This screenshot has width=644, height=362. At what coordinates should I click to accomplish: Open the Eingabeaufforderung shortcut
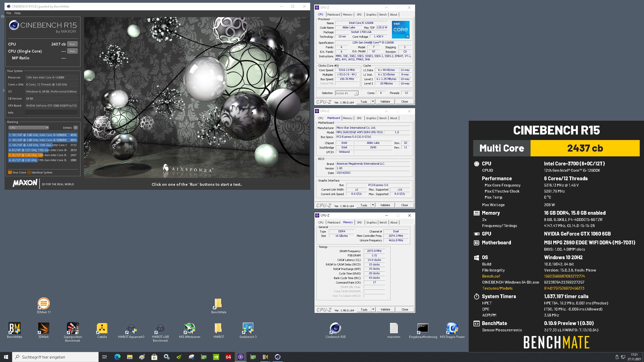pyautogui.click(x=423, y=330)
